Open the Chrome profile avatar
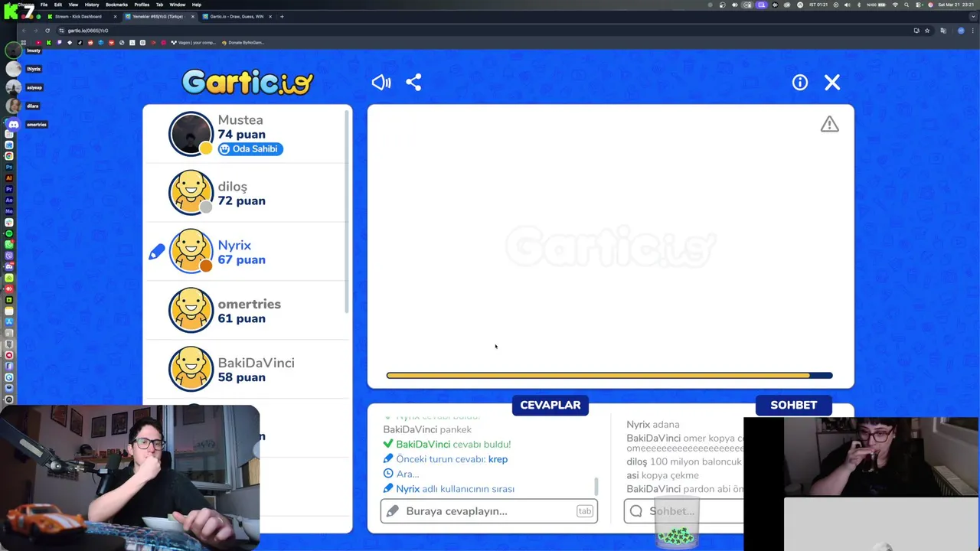The width and height of the screenshot is (980, 551). tap(961, 31)
